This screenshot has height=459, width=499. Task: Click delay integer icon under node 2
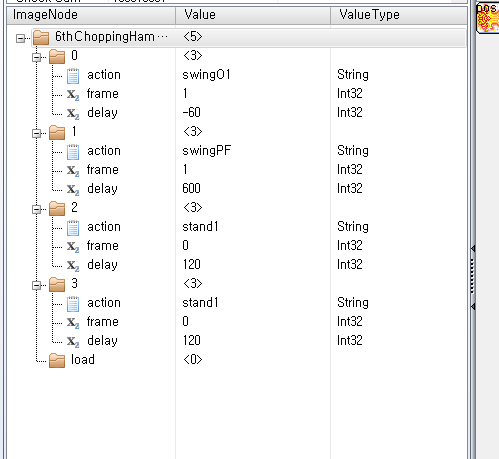click(73, 266)
